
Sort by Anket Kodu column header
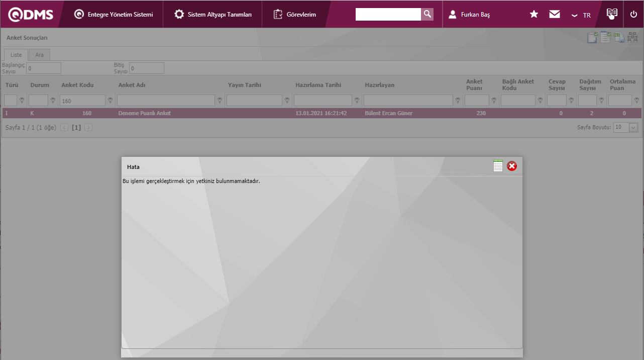[x=77, y=85]
